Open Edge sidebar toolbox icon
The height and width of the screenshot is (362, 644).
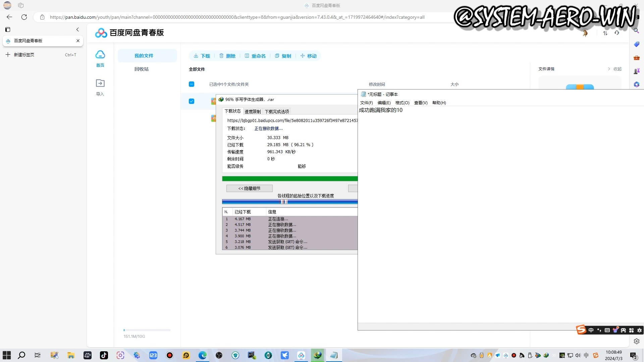637,58
